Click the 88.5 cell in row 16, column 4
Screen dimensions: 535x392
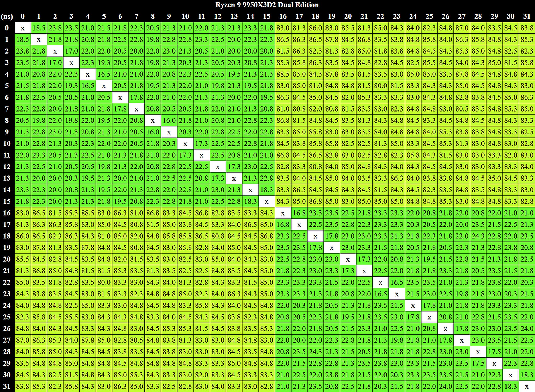[x=88, y=213]
